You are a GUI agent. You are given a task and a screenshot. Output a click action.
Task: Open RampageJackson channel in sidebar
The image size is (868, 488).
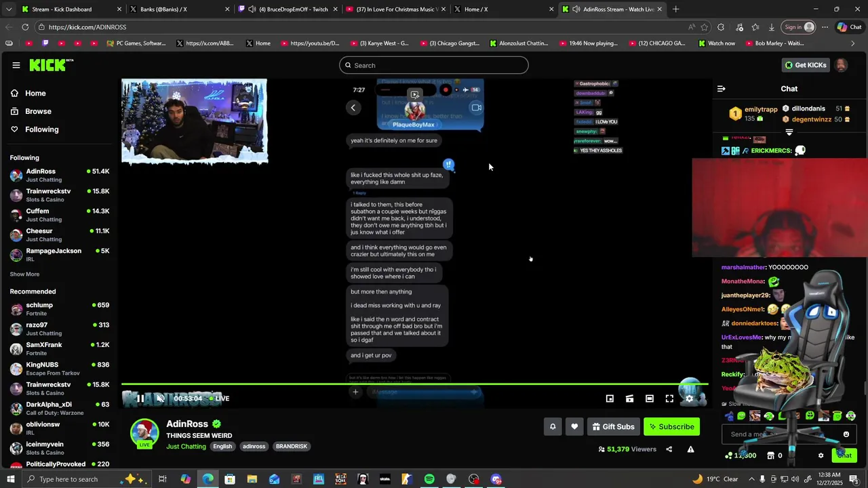coord(60,254)
